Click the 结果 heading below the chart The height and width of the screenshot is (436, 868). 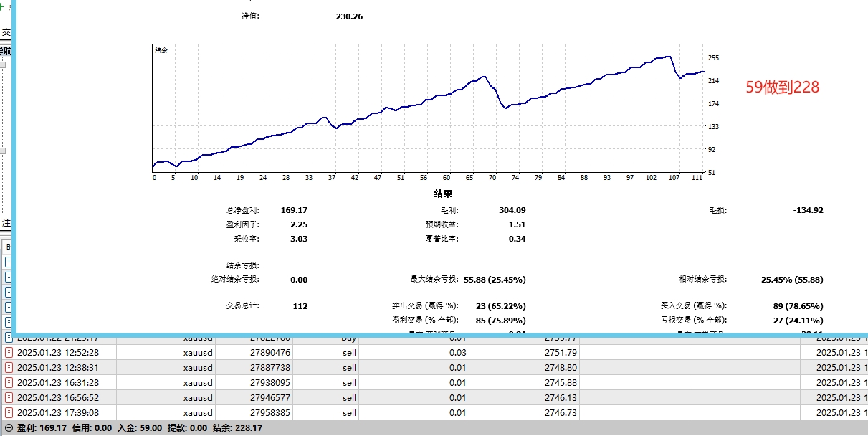pyautogui.click(x=443, y=194)
